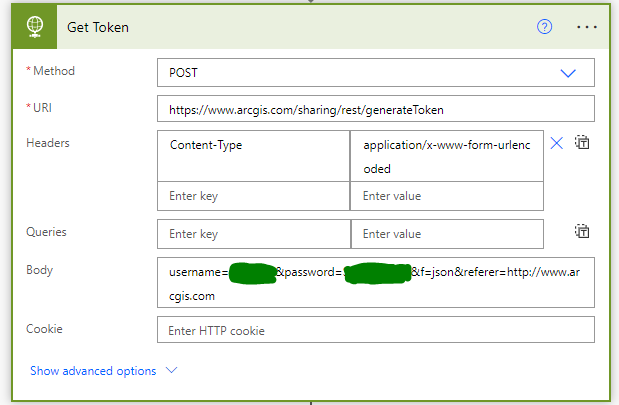Open the help question mark icon
Image resolution: width=619 pixels, height=405 pixels.
545,27
